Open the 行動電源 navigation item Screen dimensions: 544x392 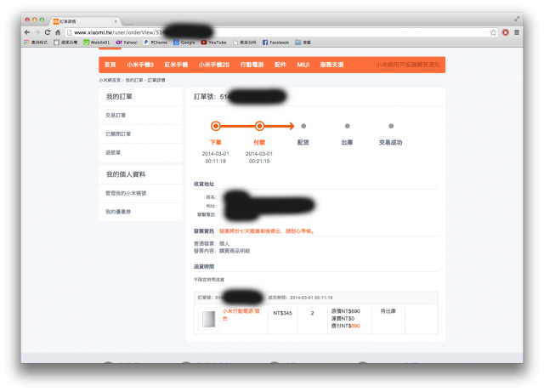coord(252,65)
